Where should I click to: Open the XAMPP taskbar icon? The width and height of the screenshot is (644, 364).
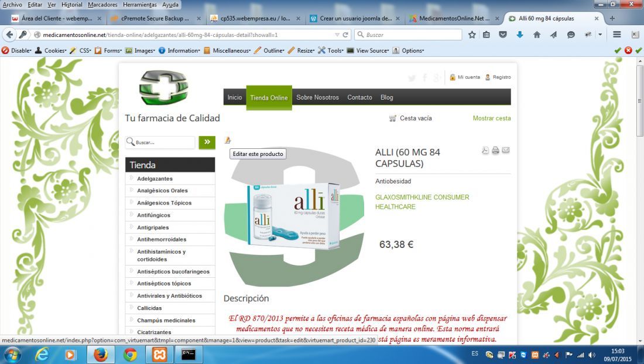[x=159, y=355]
